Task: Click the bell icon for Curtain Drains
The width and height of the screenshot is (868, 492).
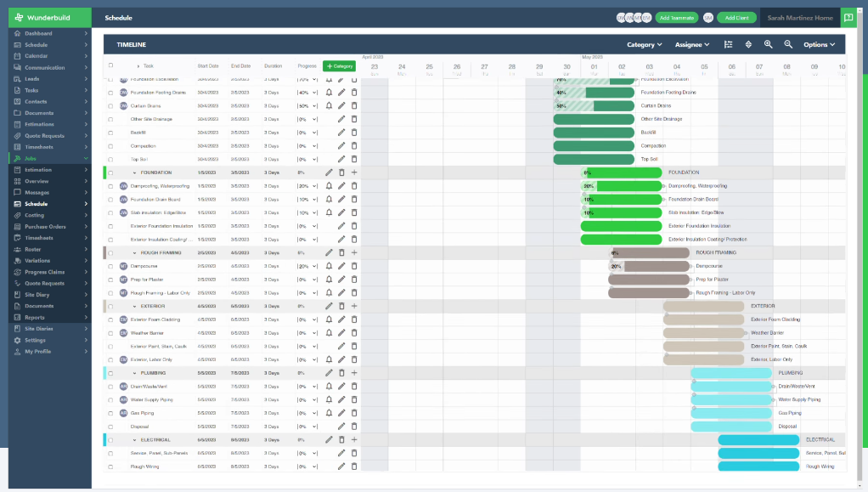Action: point(329,106)
